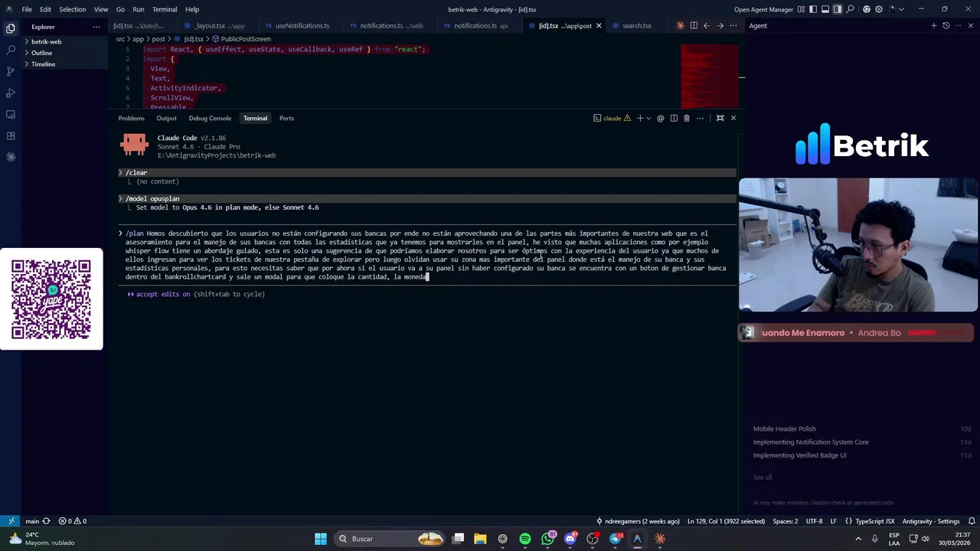This screenshot has width=980, height=551.
Task: Open Implementing Notification System Core conversation
Action: coord(810,442)
